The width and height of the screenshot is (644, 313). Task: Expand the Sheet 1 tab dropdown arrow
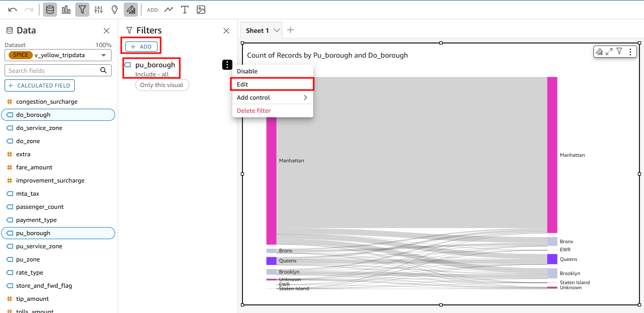coord(277,30)
